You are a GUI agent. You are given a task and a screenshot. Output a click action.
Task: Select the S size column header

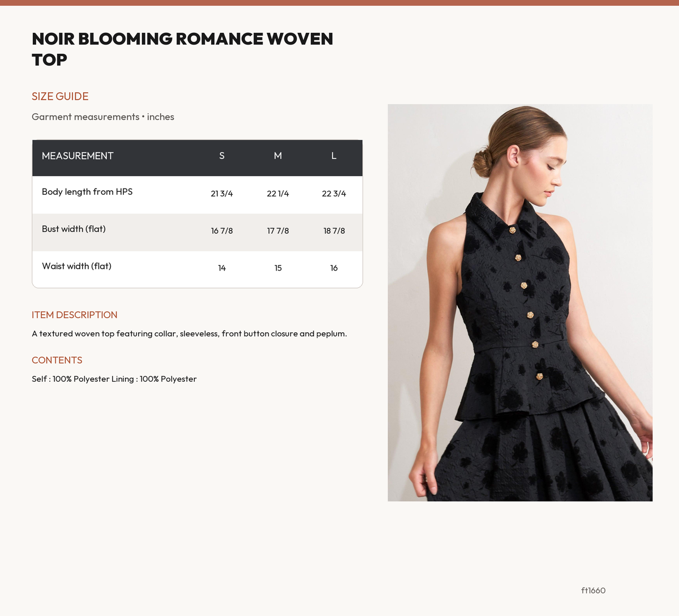[222, 156]
